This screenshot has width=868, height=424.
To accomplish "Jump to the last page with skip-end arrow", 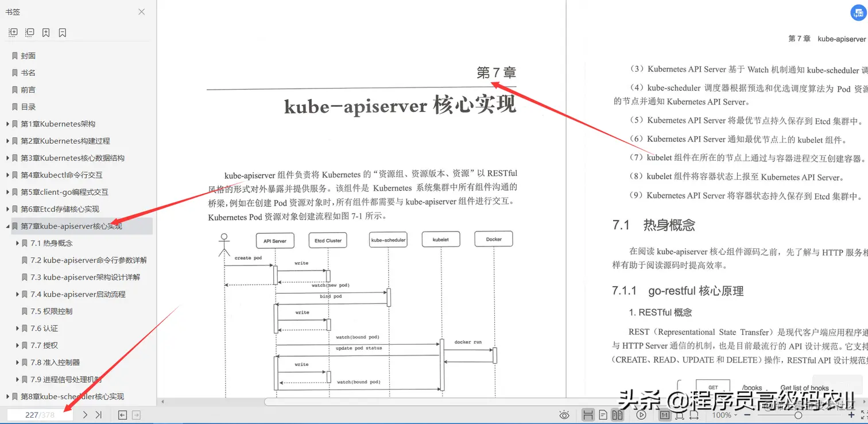I will coord(98,414).
